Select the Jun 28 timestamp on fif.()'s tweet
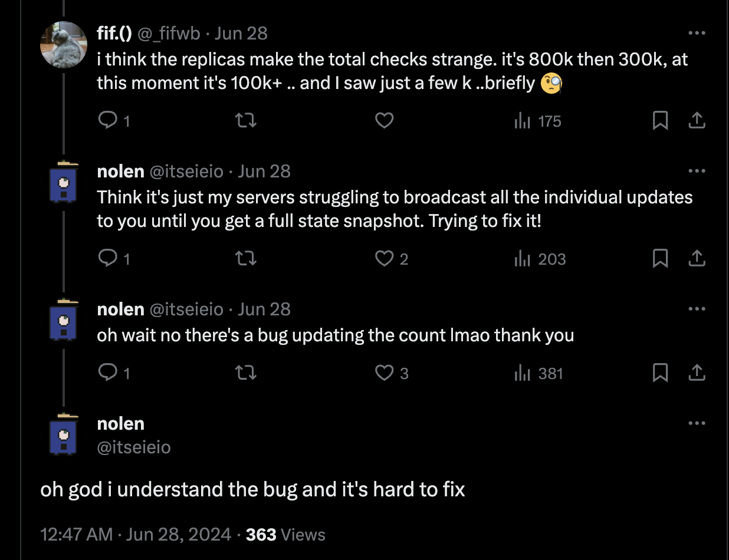The image size is (729, 560). coord(241,33)
